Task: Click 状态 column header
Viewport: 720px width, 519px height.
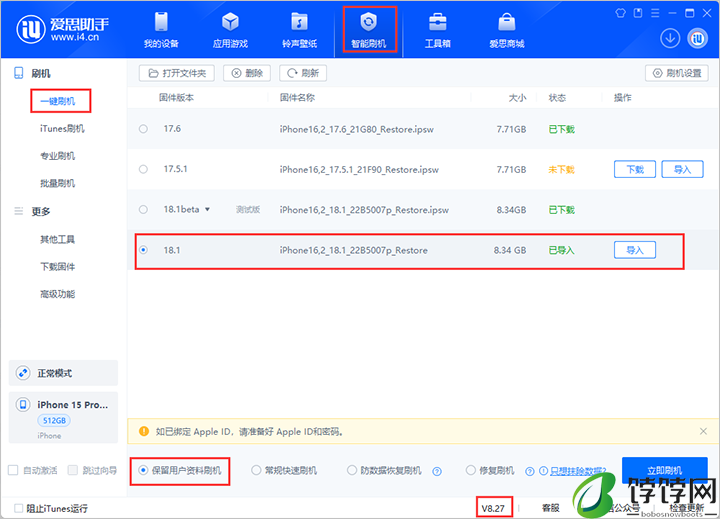Action: pos(557,97)
